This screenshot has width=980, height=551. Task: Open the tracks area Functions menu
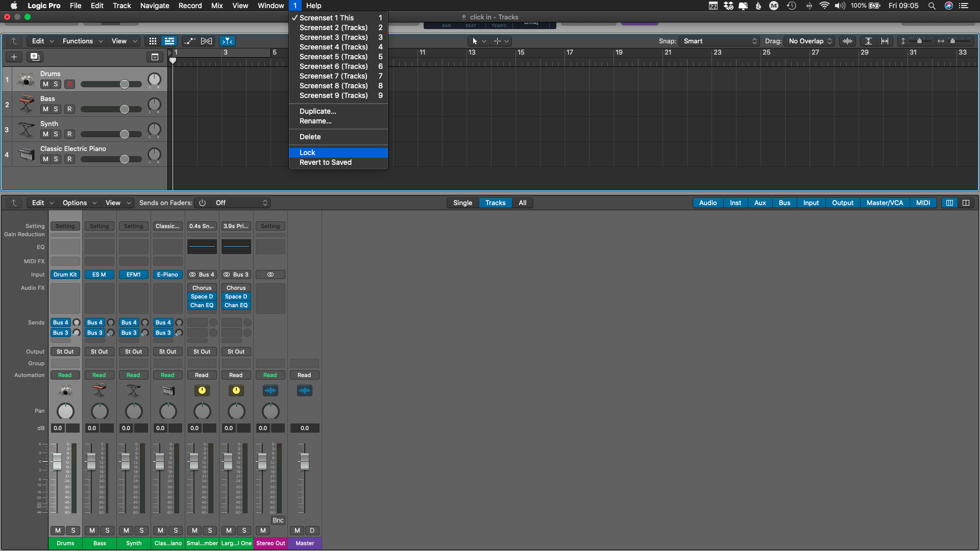point(82,41)
